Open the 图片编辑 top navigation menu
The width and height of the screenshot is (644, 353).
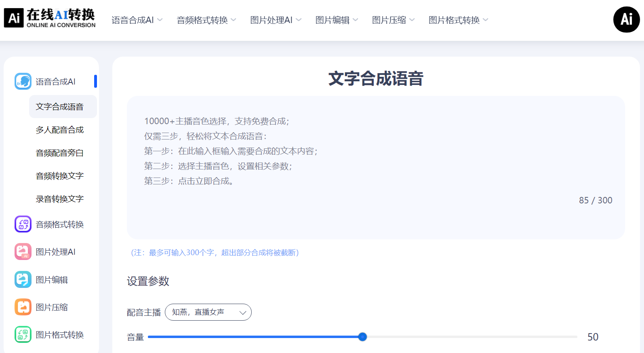coord(337,20)
